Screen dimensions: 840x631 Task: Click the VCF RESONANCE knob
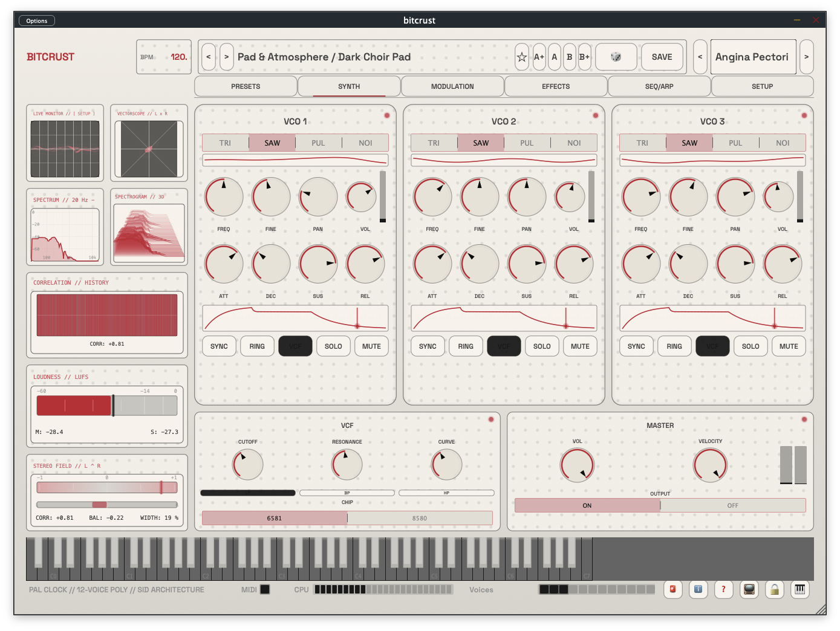click(347, 465)
